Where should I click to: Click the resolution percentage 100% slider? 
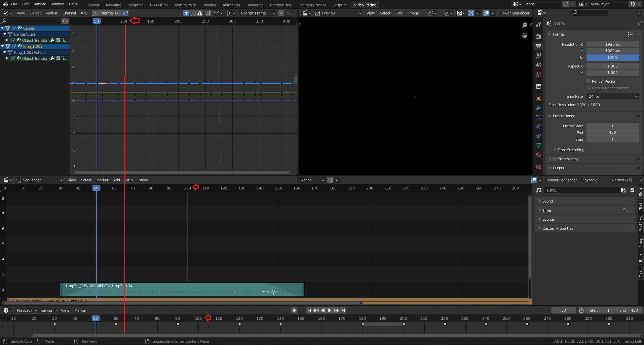coord(613,57)
